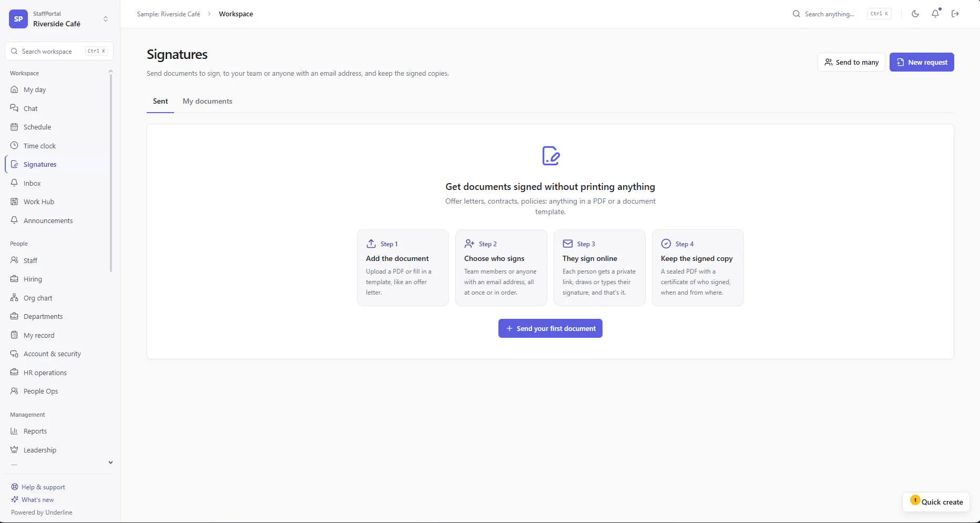Click the sidebar scrollbar
Image resolution: width=980 pixels, height=523 pixels.
click(x=110, y=173)
